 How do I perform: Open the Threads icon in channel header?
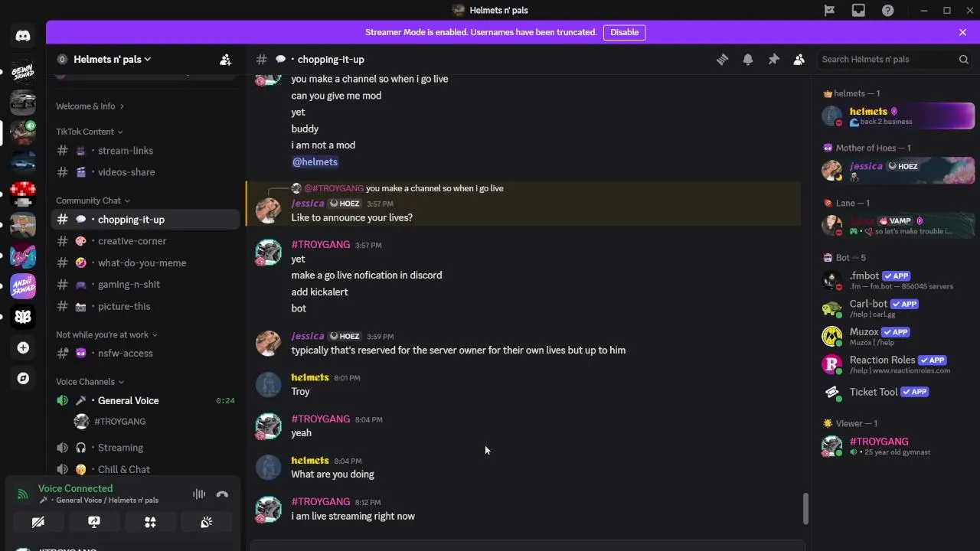coord(722,60)
